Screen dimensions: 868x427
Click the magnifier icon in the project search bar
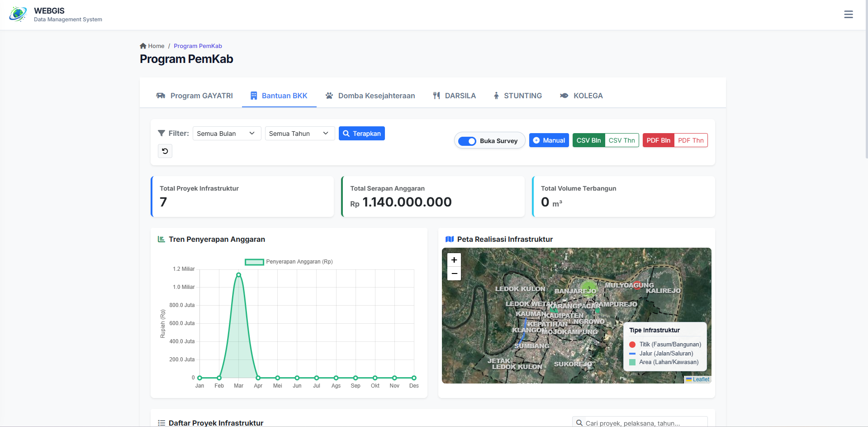(x=579, y=422)
